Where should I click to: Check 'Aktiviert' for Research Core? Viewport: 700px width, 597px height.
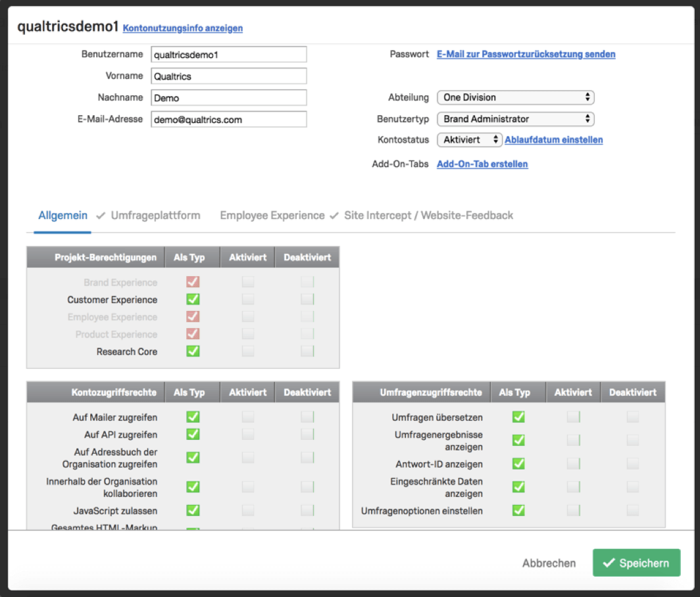[248, 352]
